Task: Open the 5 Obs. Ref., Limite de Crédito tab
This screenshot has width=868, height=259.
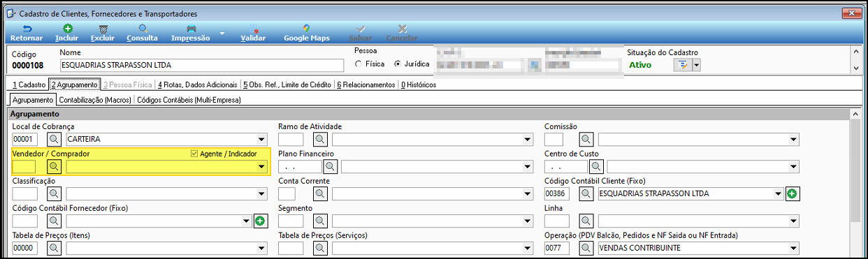Action: pos(287,85)
